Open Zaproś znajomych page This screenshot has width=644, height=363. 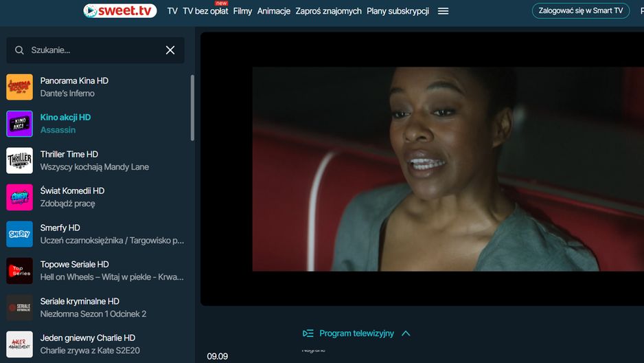[x=329, y=11]
